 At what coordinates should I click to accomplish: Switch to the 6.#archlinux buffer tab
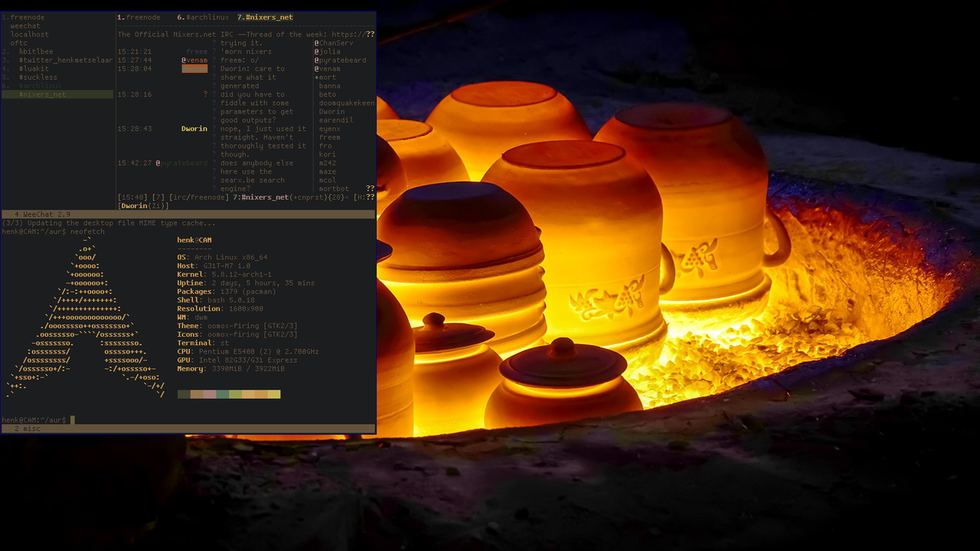(x=203, y=17)
